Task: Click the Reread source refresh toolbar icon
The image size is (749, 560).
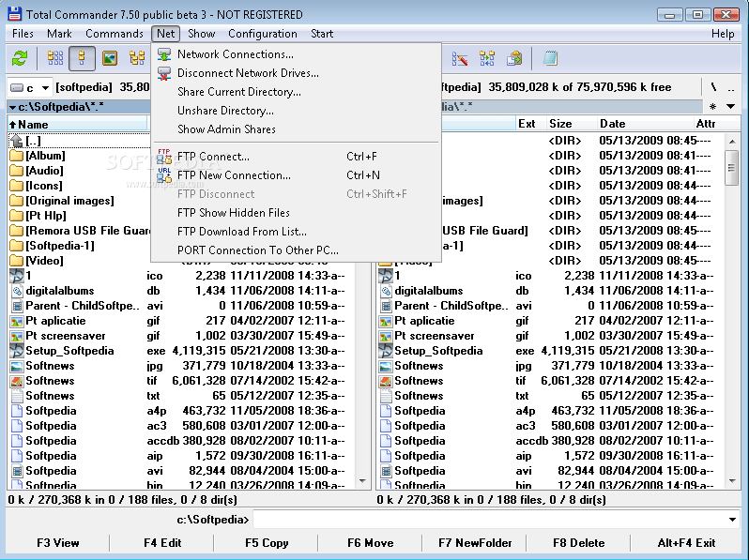Action: point(20,58)
